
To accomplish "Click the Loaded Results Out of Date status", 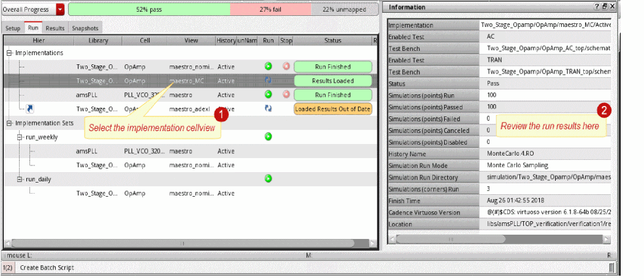I will point(332,109).
